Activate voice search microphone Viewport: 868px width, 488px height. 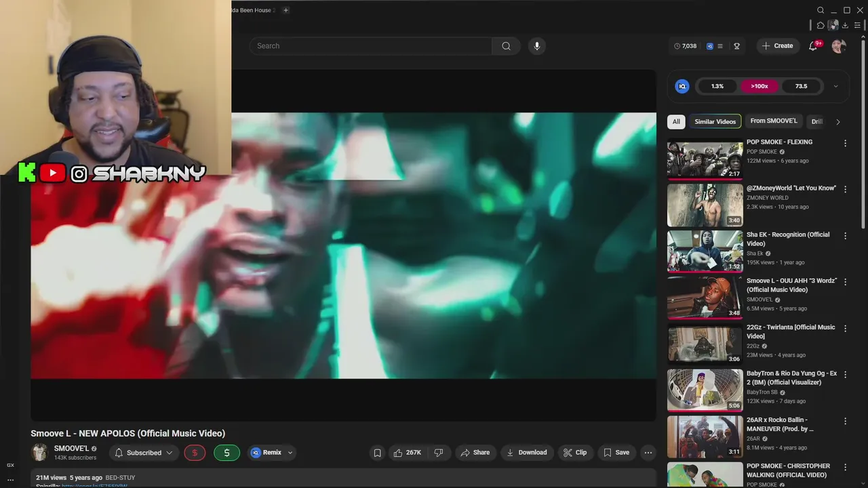(x=537, y=46)
